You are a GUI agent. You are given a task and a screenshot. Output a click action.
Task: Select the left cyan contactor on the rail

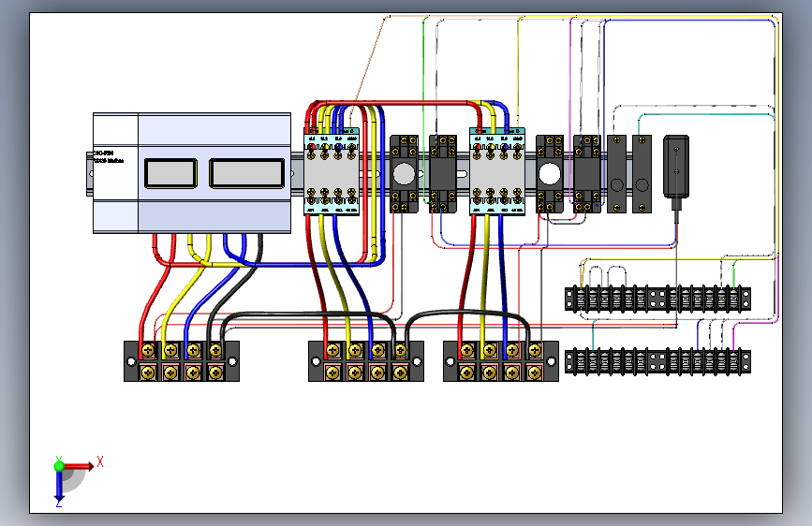point(332,171)
